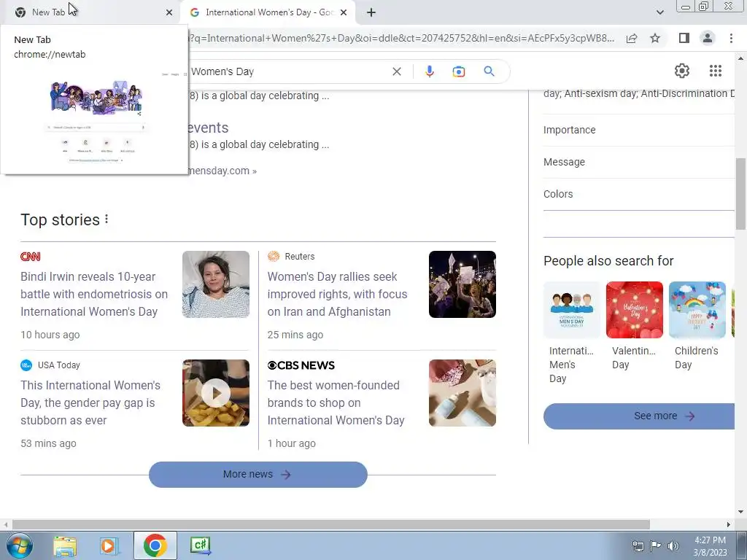This screenshot has height=560, width=747.
Task: Switch to the New Tab browser tab
Action: click(x=90, y=12)
